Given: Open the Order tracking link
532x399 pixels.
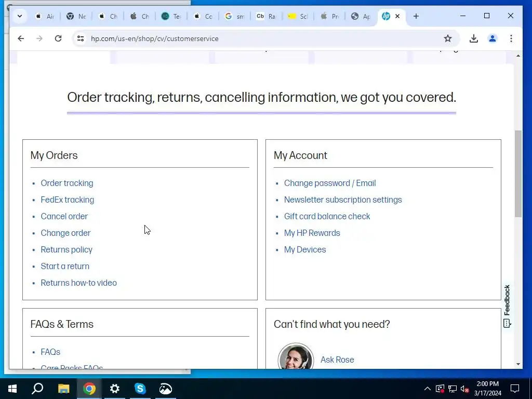Looking at the screenshot, I should pos(67,183).
